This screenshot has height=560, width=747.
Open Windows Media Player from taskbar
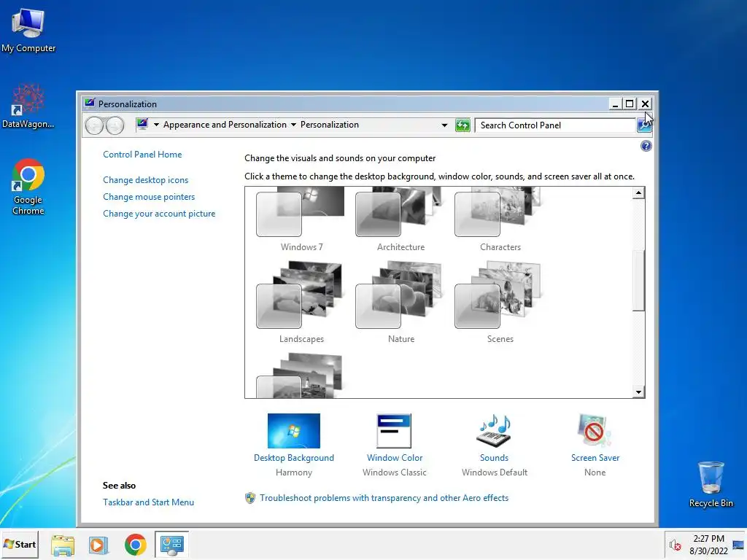click(x=98, y=544)
